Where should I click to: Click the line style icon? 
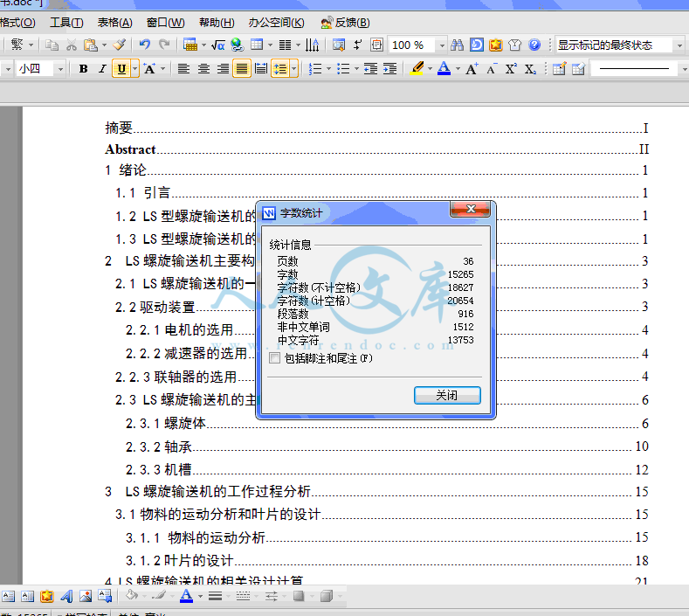(x=215, y=596)
